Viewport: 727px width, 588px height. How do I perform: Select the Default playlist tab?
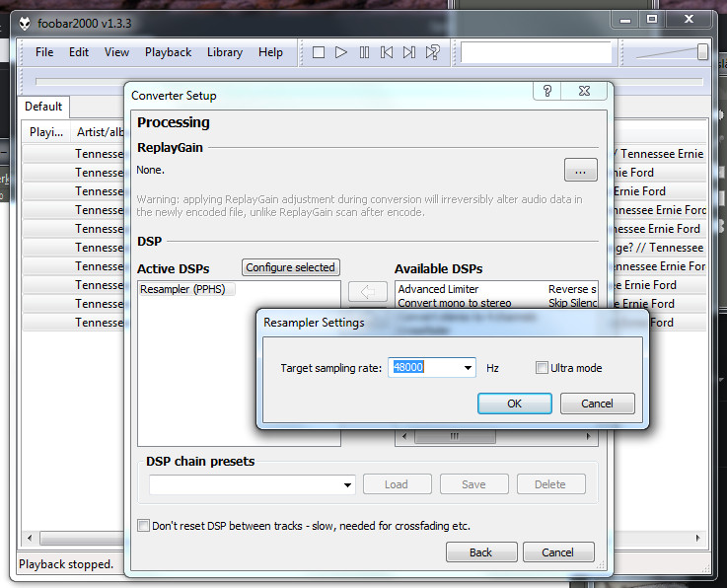(43, 107)
